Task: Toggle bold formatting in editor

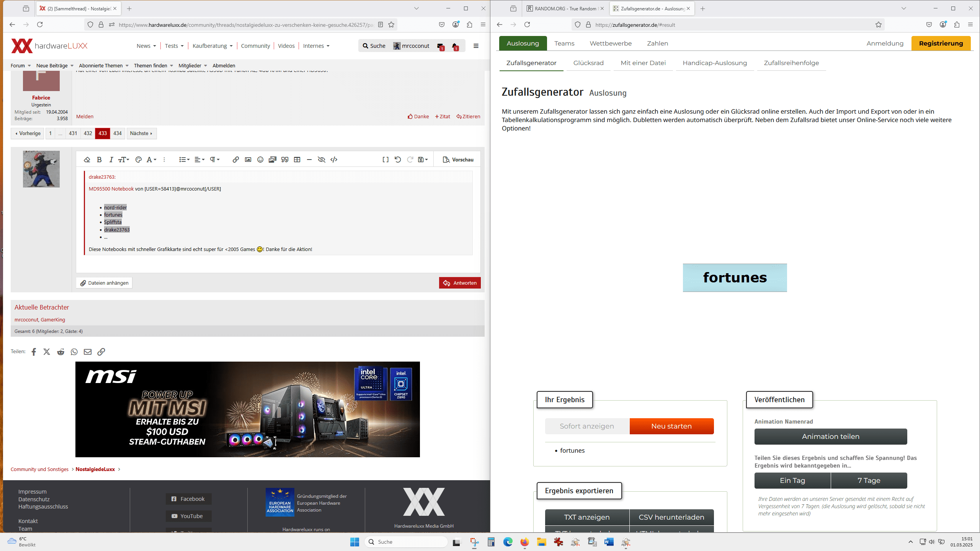Action: [99, 160]
